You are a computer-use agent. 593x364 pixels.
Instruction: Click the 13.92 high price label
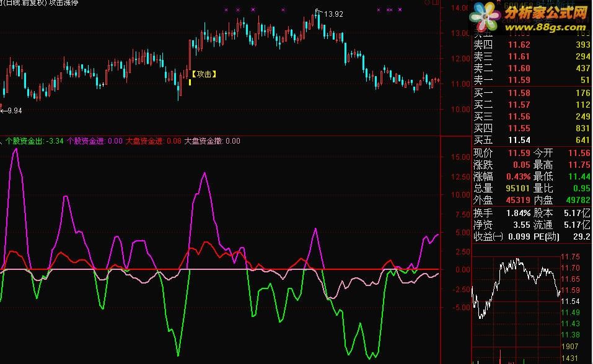333,14
